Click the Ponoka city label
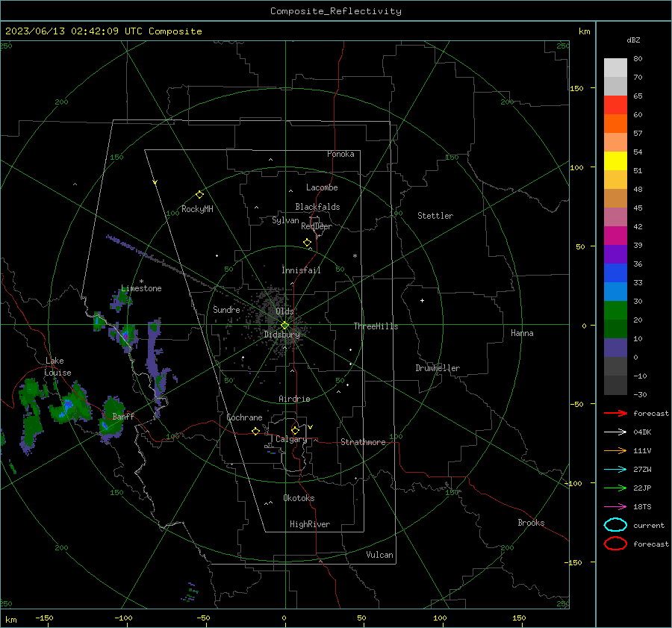This screenshot has height=628, width=672. (340, 154)
